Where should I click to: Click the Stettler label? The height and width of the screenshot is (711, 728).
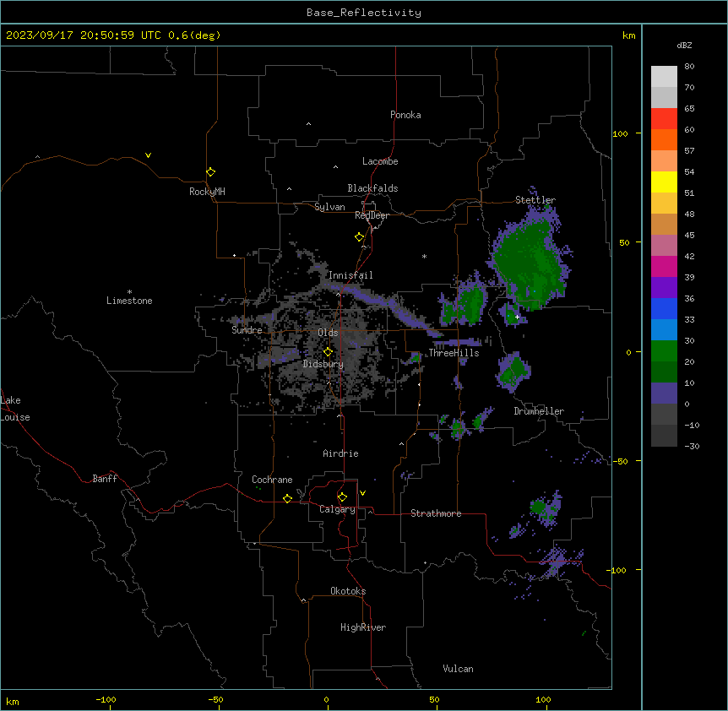pos(535,200)
